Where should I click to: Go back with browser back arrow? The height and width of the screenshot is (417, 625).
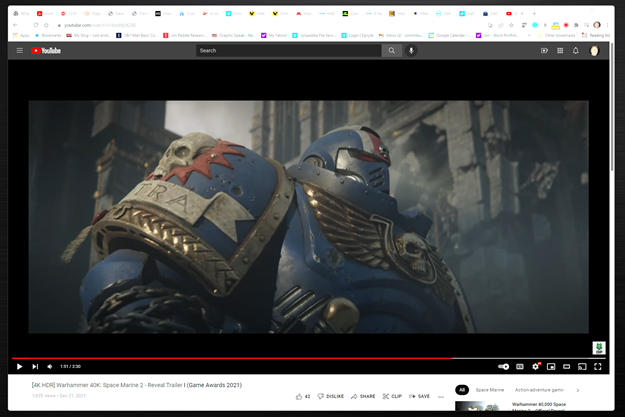point(15,25)
